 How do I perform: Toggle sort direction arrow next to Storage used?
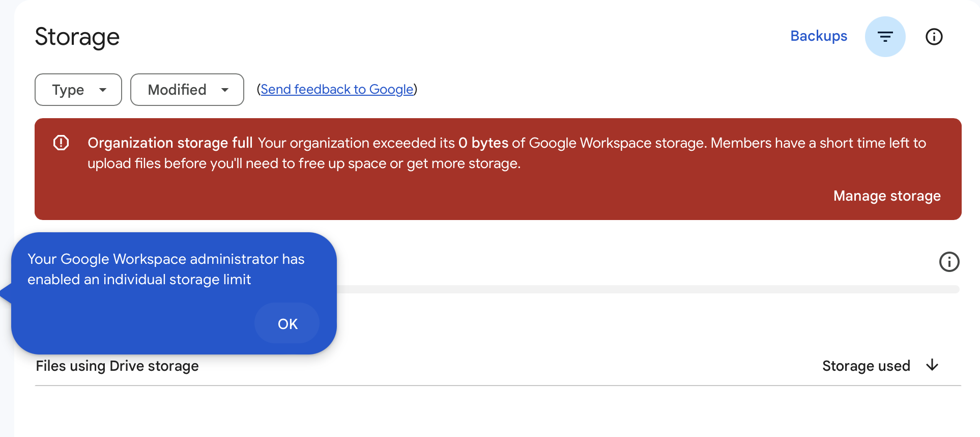point(932,365)
